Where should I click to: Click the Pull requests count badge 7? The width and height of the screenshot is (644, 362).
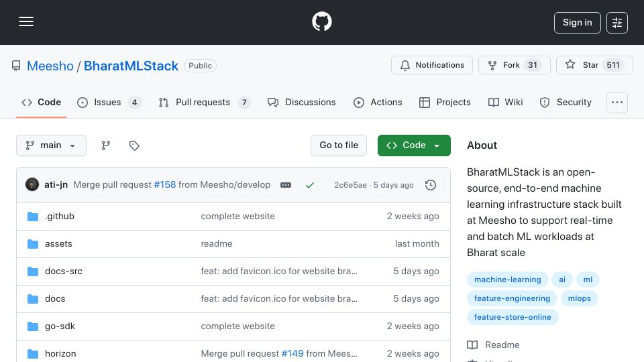tap(244, 102)
